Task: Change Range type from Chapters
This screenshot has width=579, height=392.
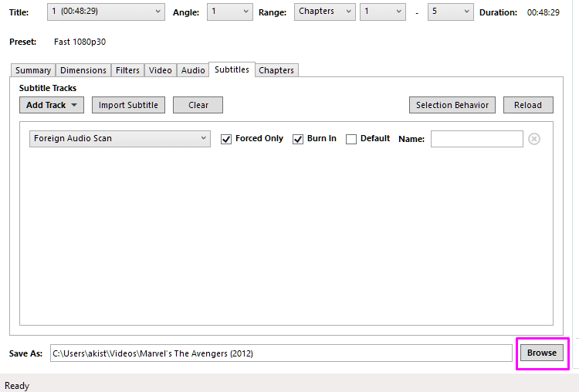Action: (324, 12)
